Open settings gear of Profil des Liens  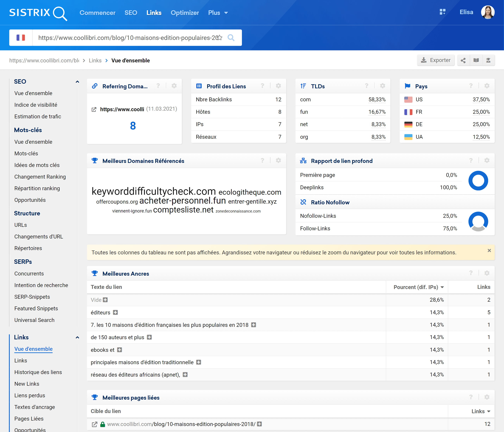279,86
